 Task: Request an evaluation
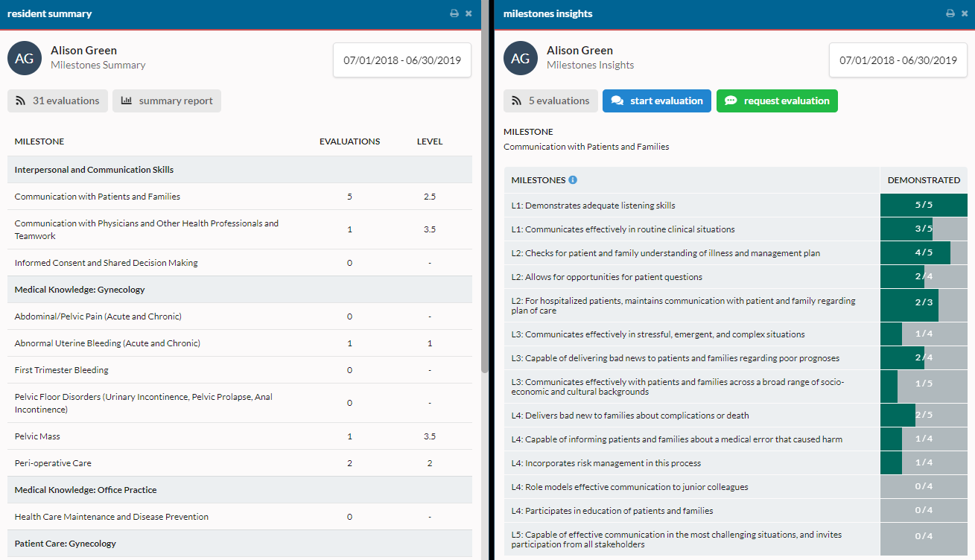pos(777,101)
